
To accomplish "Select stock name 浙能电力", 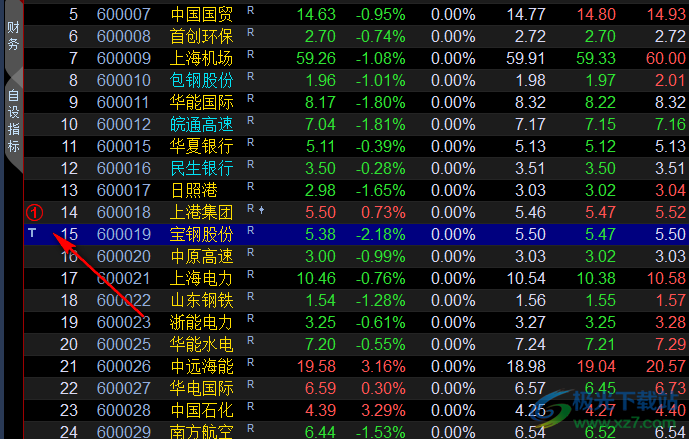I will [x=202, y=322].
